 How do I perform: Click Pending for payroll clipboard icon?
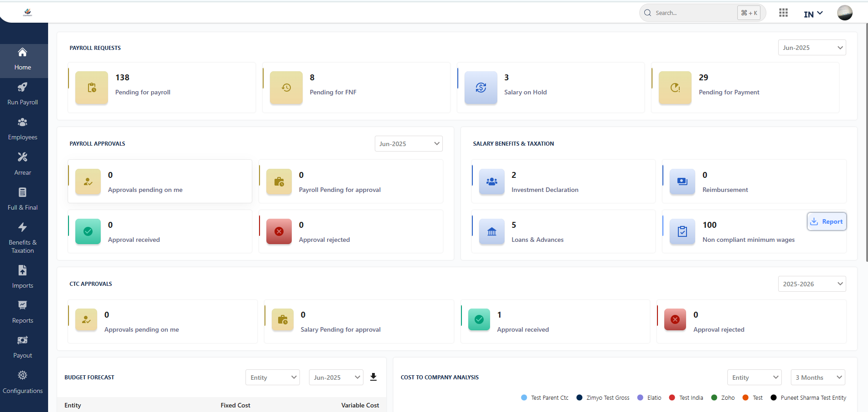coord(92,88)
